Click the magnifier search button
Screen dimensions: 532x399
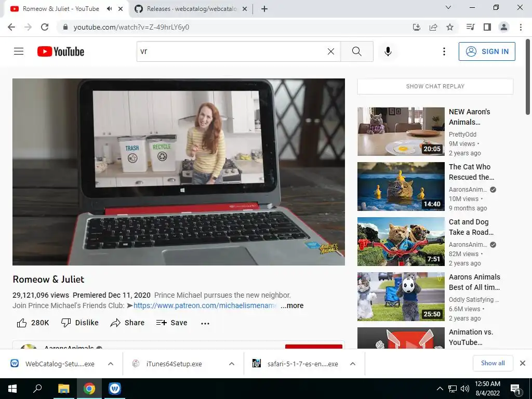356,51
